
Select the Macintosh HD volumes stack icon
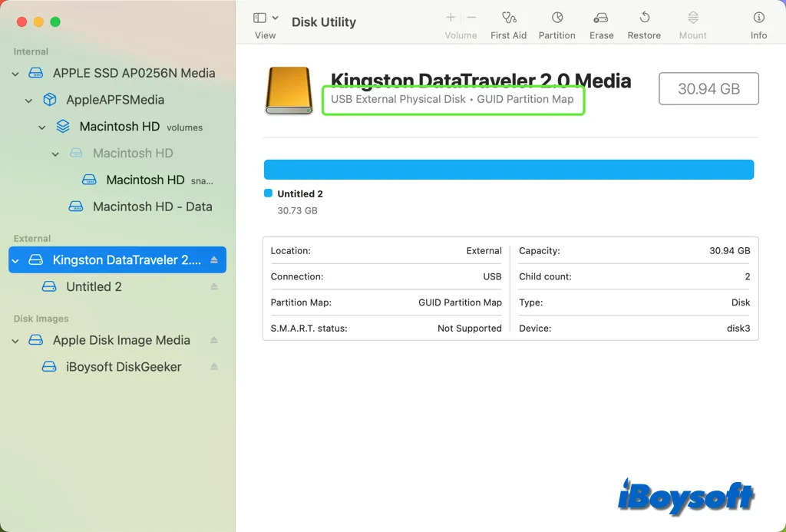click(x=63, y=127)
